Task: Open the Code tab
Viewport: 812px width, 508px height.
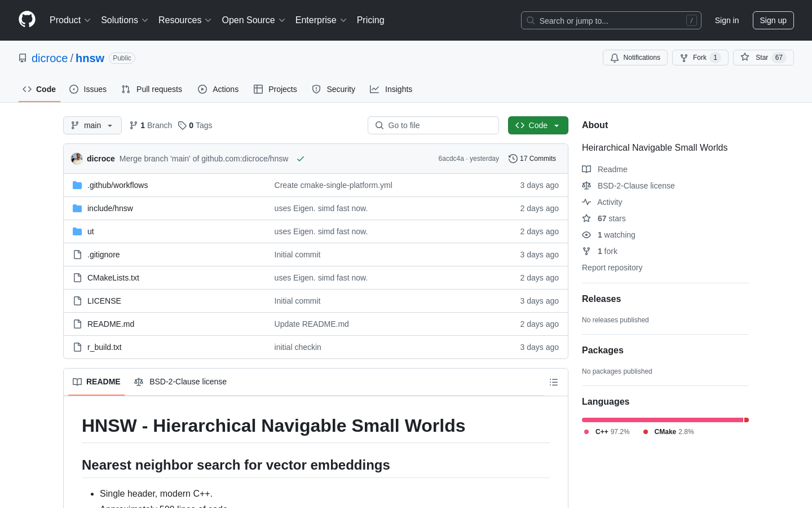Action: point(39,89)
